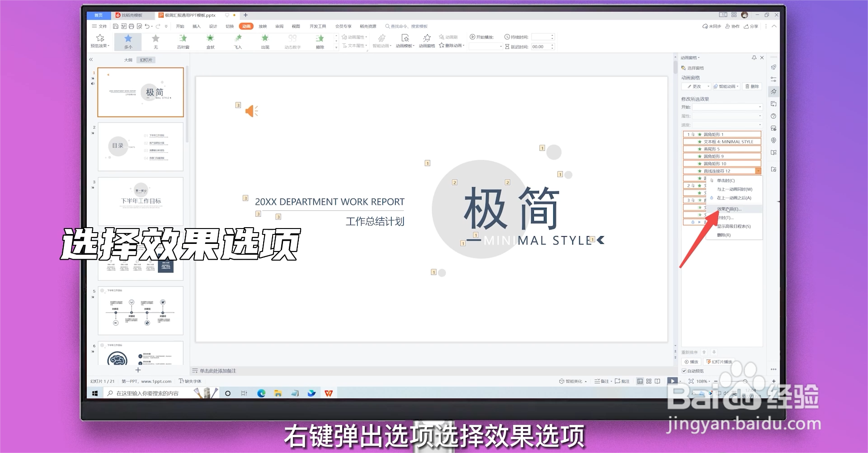Switch to 大纲 outline tab

128,60
